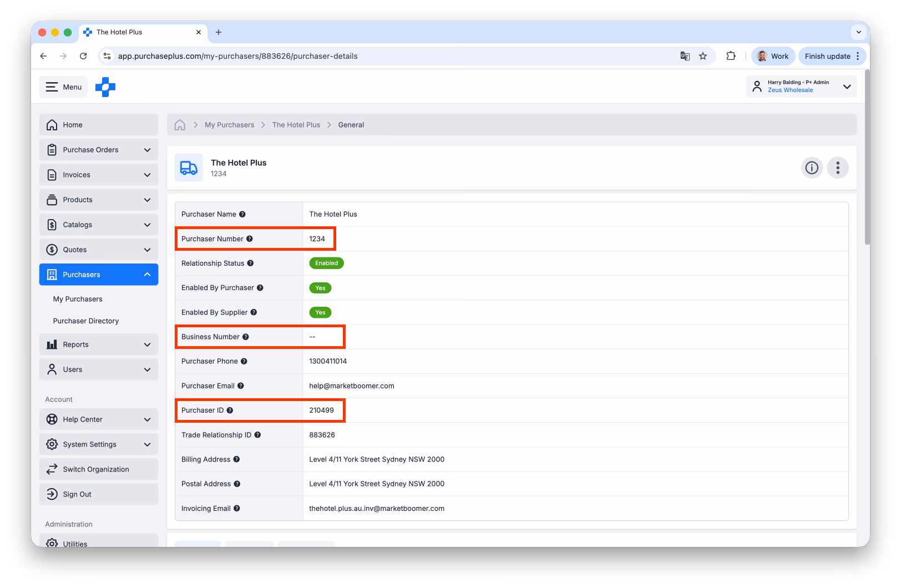Go to Home in the sidebar
The height and width of the screenshot is (588, 901).
coord(99,125)
